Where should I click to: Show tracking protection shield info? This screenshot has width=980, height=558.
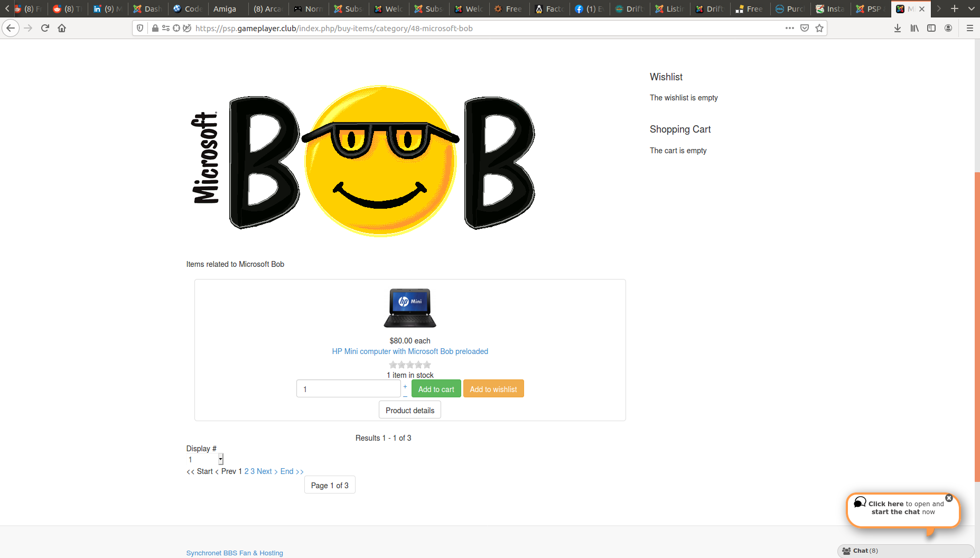140,28
